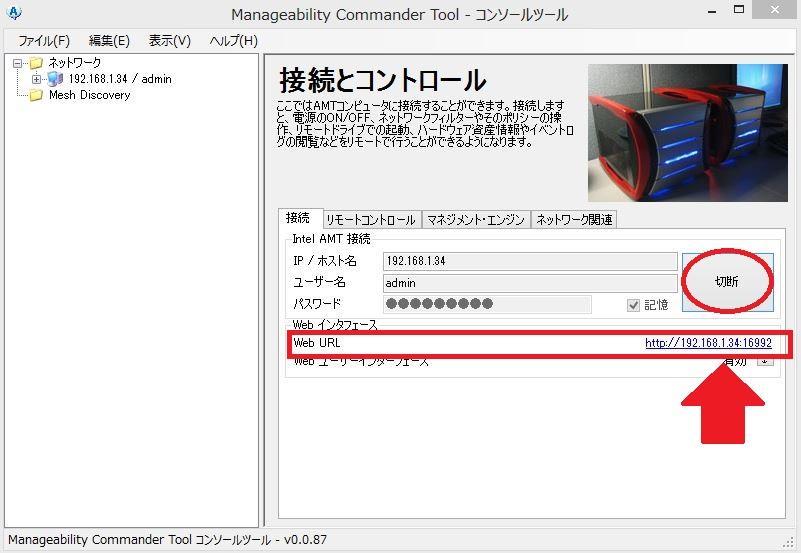
Task: Switch to the マネジメント・エンジン tab
Action: [476, 220]
